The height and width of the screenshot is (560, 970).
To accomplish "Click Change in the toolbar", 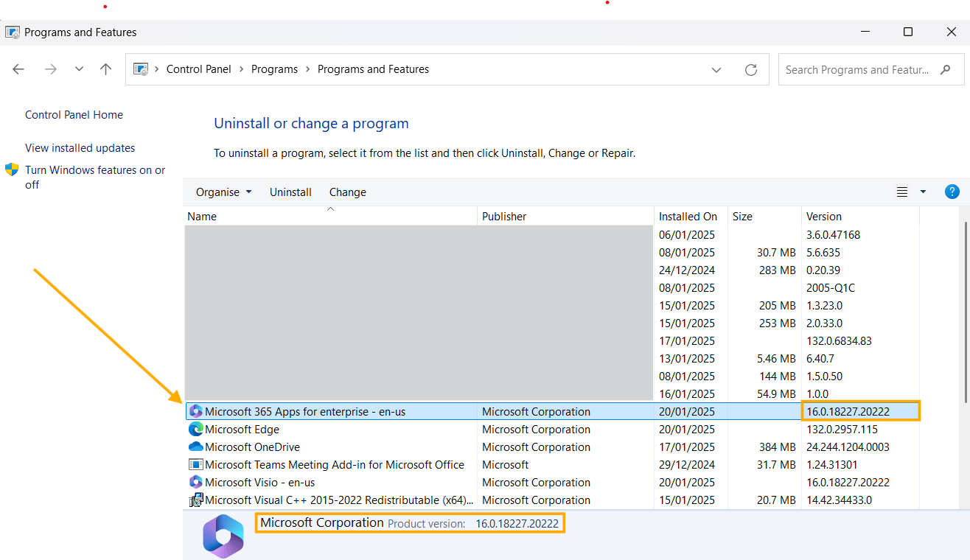I will 348,192.
